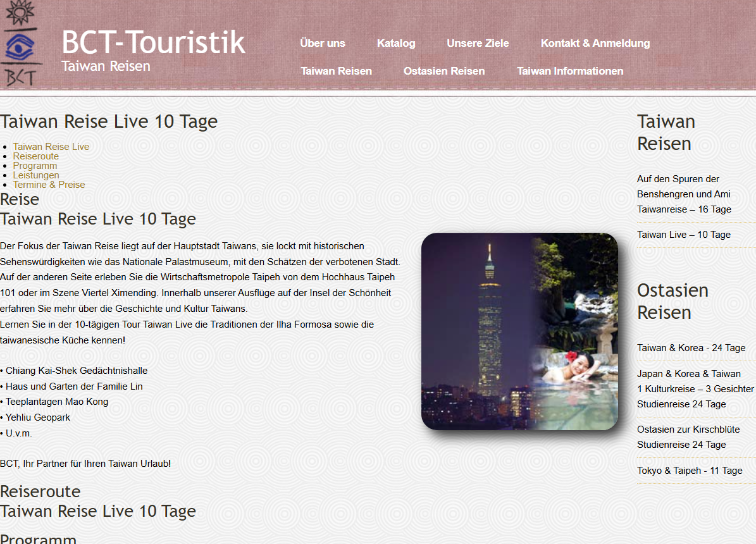Select Taiwan Reisen in the navigation bar
The image size is (756, 544).
tap(336, 71)
